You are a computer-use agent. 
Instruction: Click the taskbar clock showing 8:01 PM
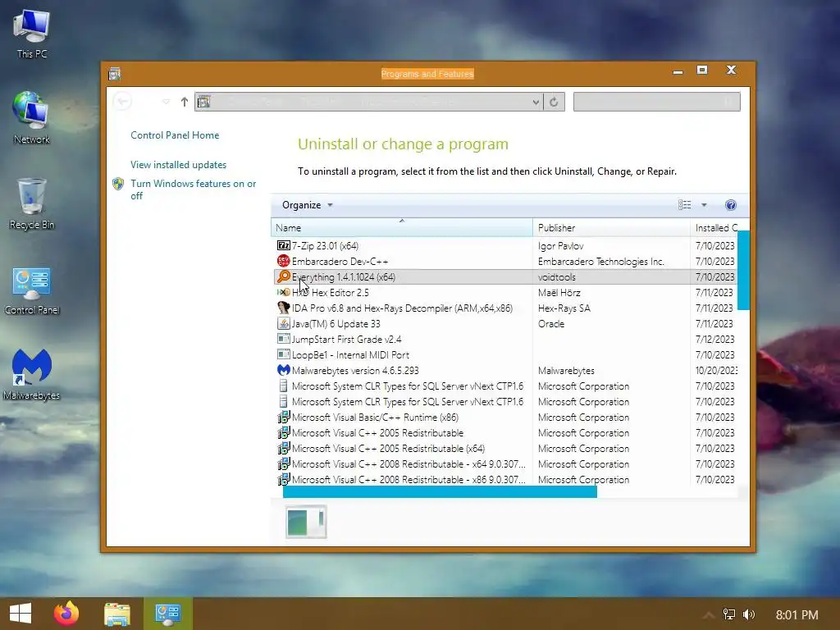click(x=797, y=614)
